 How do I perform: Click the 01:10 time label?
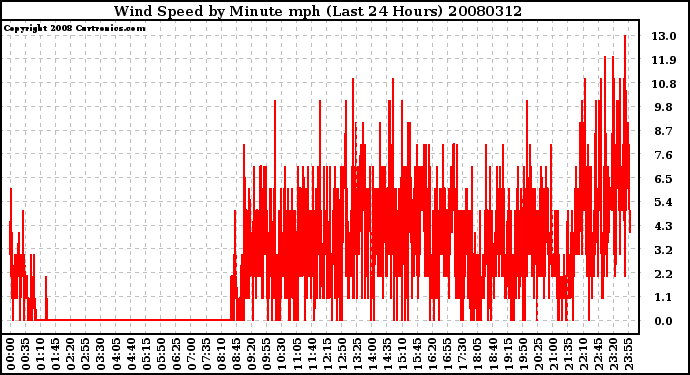click(x=40, y=354)
